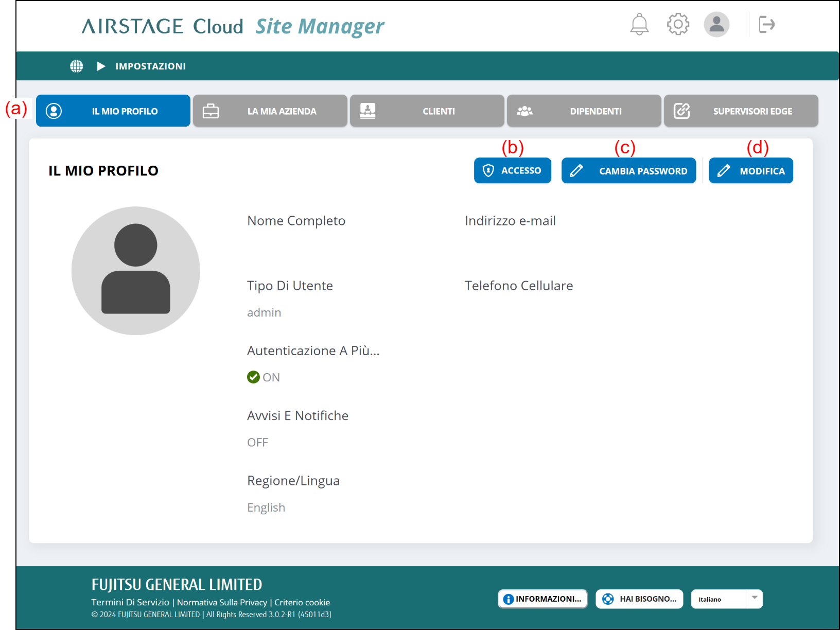Open the Termini Di Servizio link
This screenshot has height=630, width=840.
point(130,602)
